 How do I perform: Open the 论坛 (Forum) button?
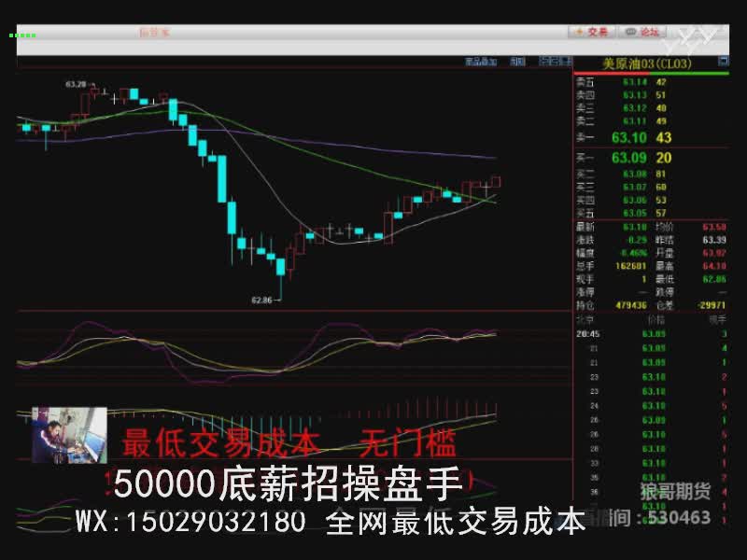tap(643, 32)
